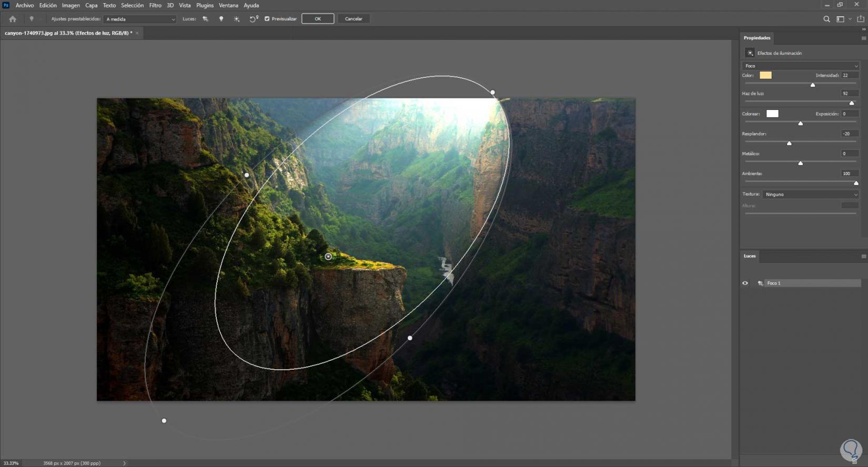This screenshot has width=868, height=467.
Task: Open the Archivo menu
Action: [x=25, y=5]
